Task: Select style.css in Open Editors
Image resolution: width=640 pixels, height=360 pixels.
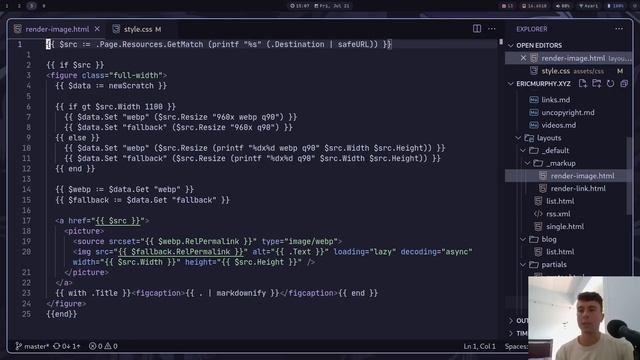Action: pyautogui.click(x=568, y=71)
